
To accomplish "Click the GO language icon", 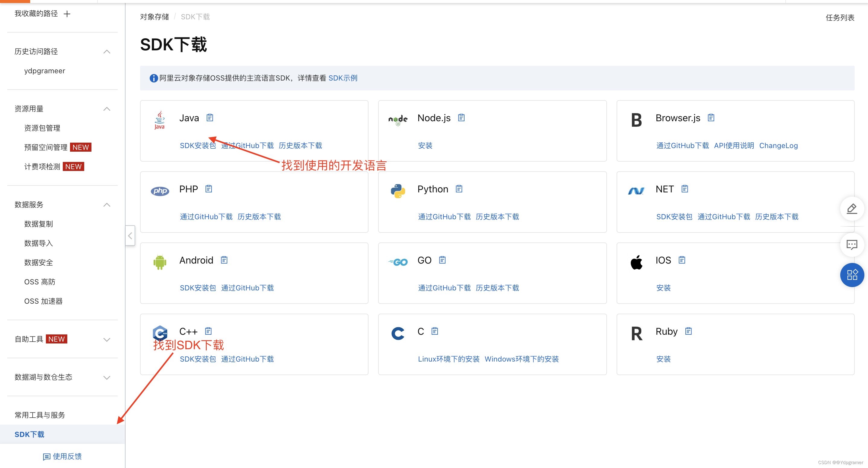I will (x=397, y=262).
